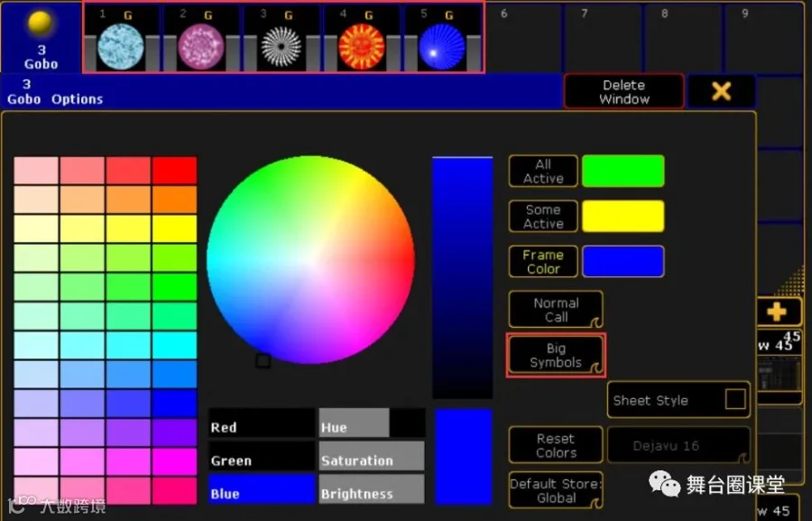
Task: Select the sun face gobo 4 preset
Action: (x=362, y=38)
